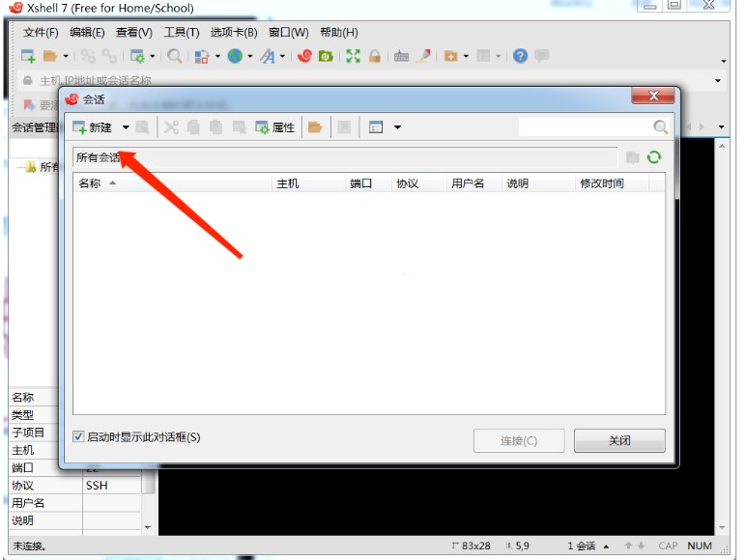
Task: Expand the globe encoding dropdown arrow
Action: (250, 56)
